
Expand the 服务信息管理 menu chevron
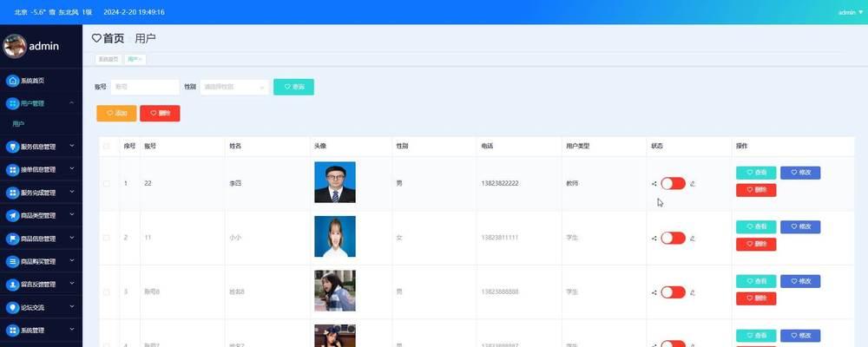pos(71,146)
